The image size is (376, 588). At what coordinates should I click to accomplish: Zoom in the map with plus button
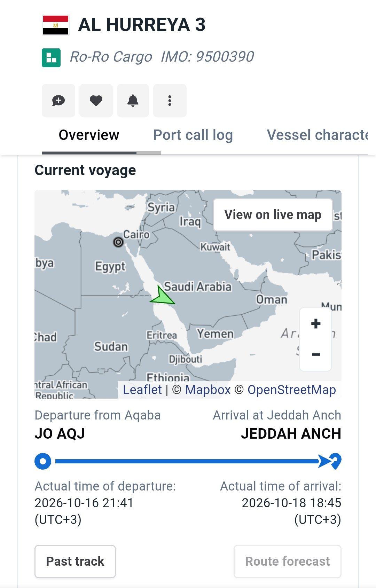(x=316, y=324)
